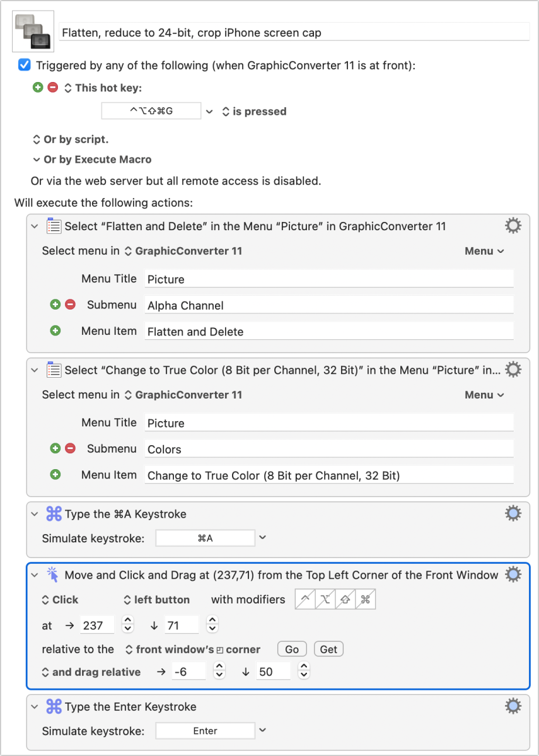Click the stepper beside the 71 vertical position
The height and width of the screenshot is (756, 539).
tap(212, 625)
